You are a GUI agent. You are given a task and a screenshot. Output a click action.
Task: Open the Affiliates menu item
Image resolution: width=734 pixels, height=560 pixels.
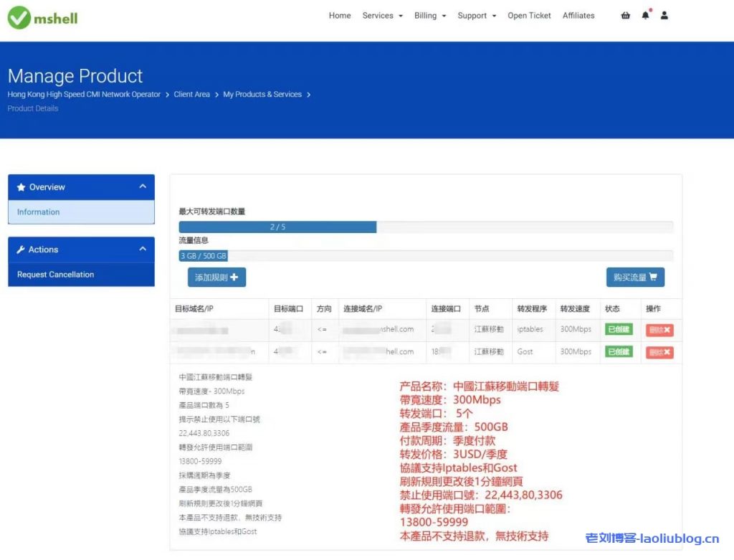point(578,16)
